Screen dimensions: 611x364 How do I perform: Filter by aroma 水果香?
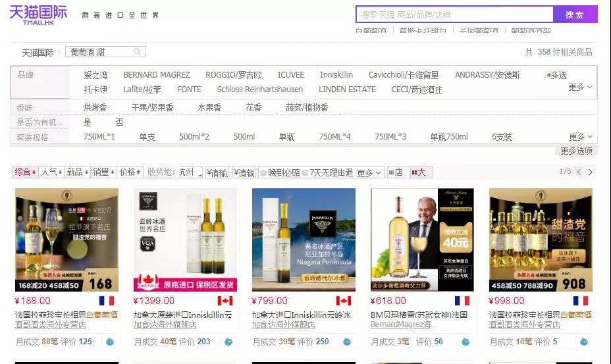point(209,107)
